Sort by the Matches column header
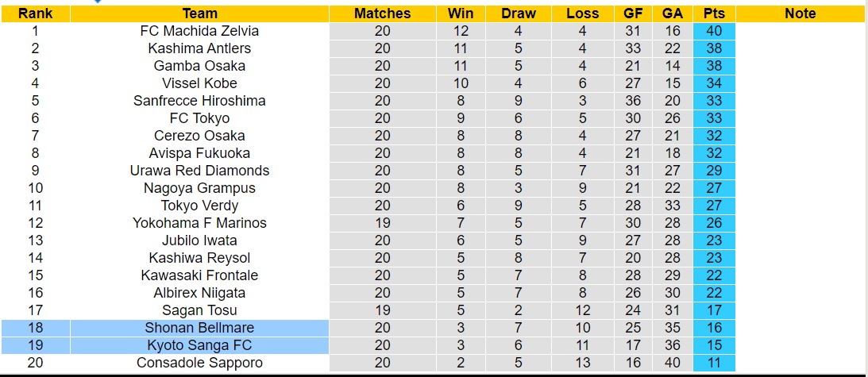The height and width of the screenshot is (377, 868). [383, 13]
